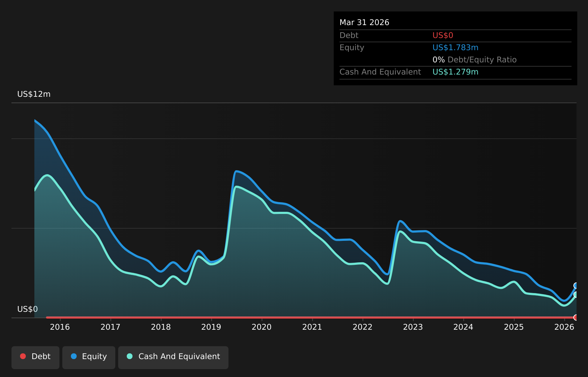
Task: Click the 2024 x-axis label
Action: [463, 327]
